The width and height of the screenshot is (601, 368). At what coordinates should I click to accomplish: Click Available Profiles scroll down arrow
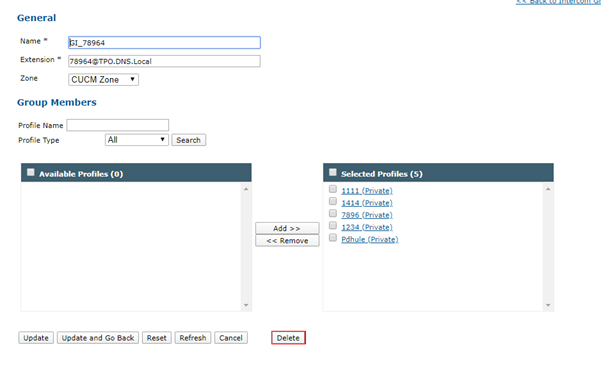click(x=246, y=305)
